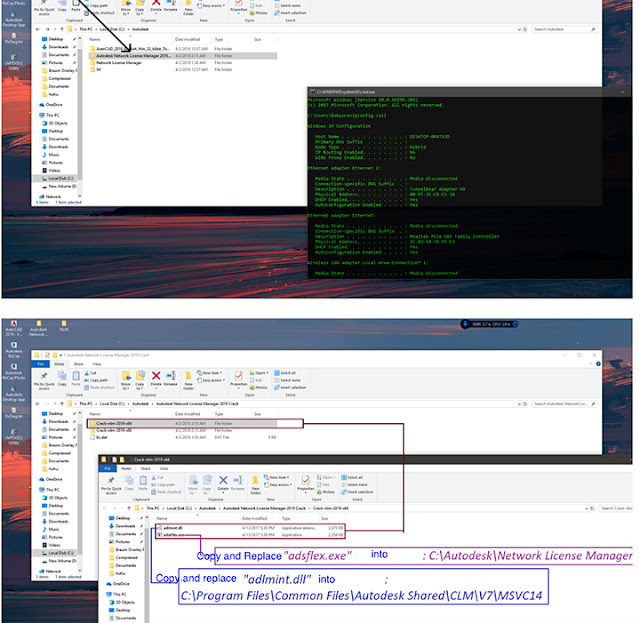Viewport: 640px width, 623px height.
Task: Select Crack-nlm-2019-x64 folder row
Action: point(182,423)
